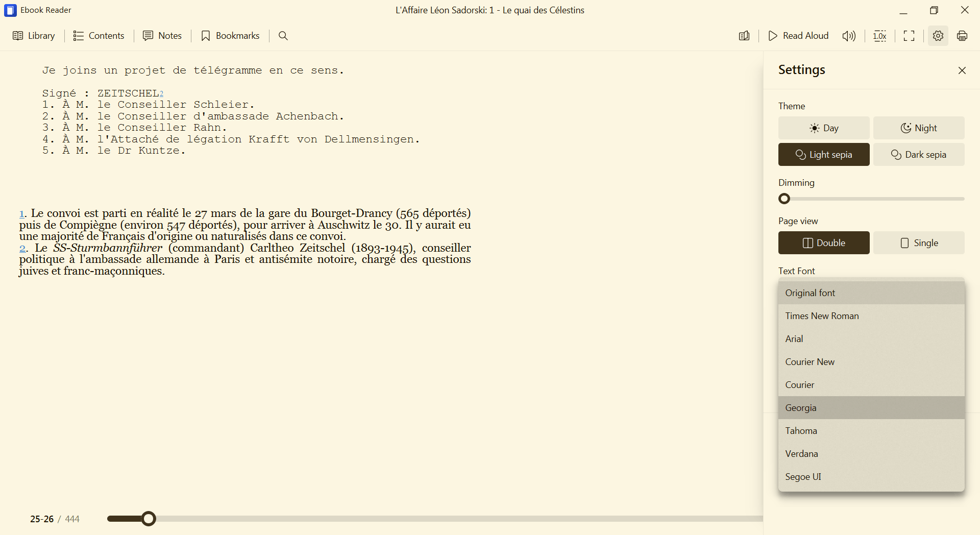The height and width of the screenshot is (535, 980).
Task: Click the search magnifier icon
Action: pos(283,36)
